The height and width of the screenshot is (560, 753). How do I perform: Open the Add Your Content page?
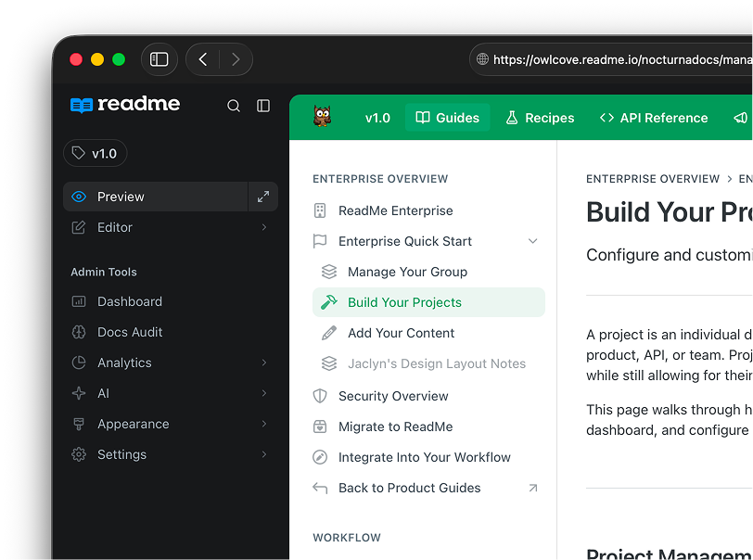point(428,333)
